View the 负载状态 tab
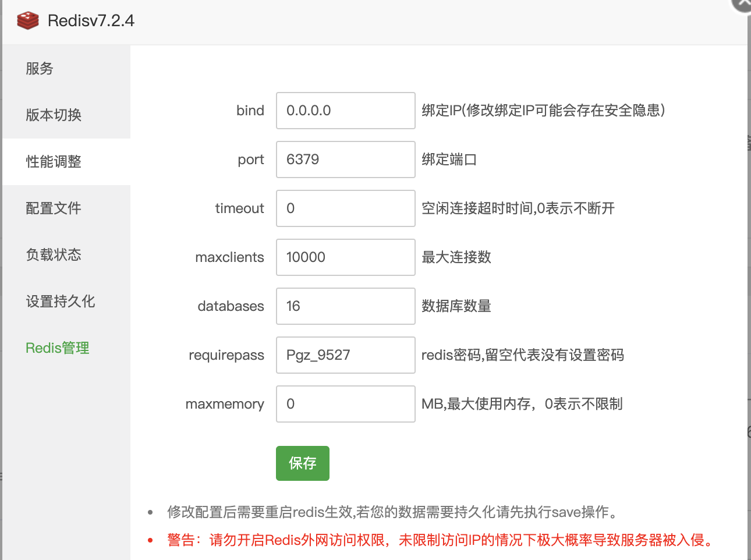 click(66, 255)
